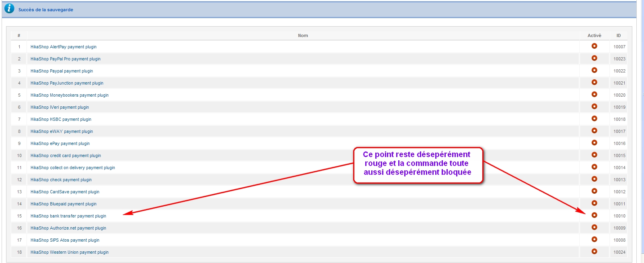Screen dimensions: 644x263
Task: Select ID cell 10008
Action: pos(619,240)
